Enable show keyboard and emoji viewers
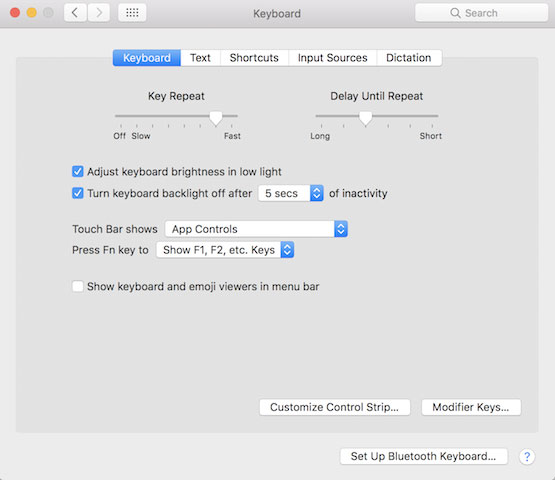The image size is (555, 480). point(78,286)
